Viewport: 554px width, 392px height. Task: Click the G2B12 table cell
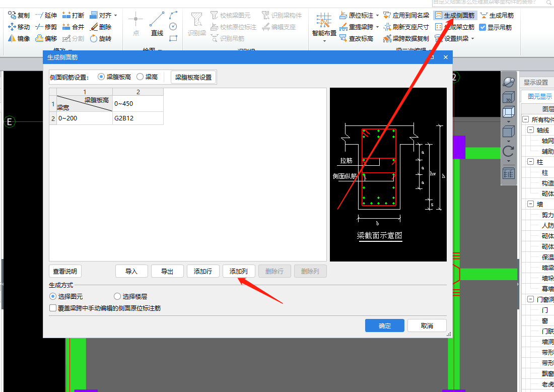pos(138,118)
